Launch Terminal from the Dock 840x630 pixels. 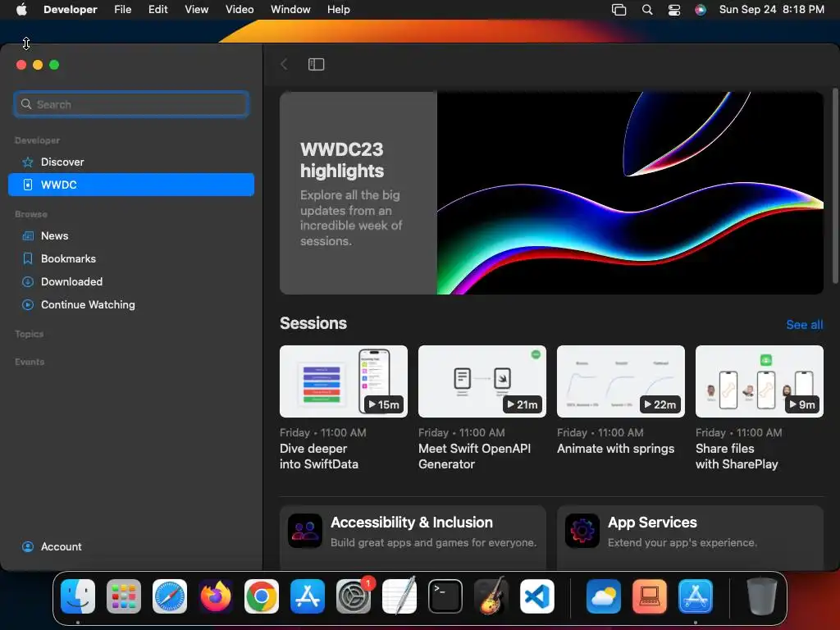click(445, 596)
